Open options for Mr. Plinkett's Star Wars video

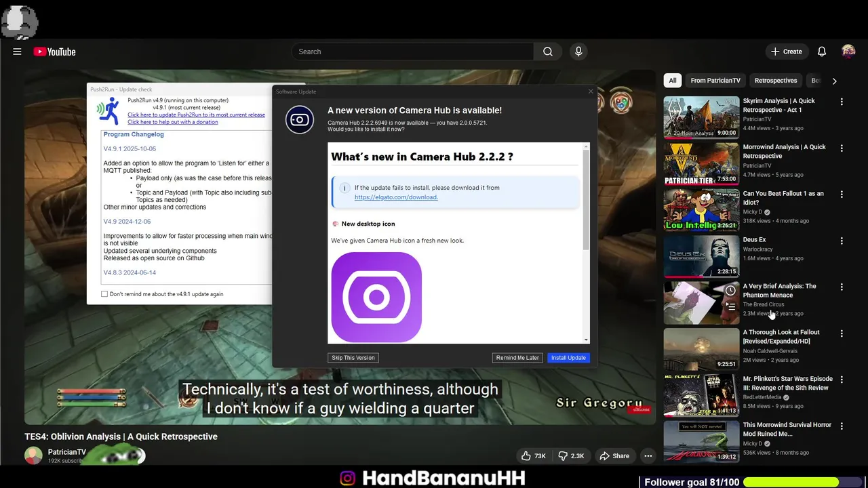842,380
